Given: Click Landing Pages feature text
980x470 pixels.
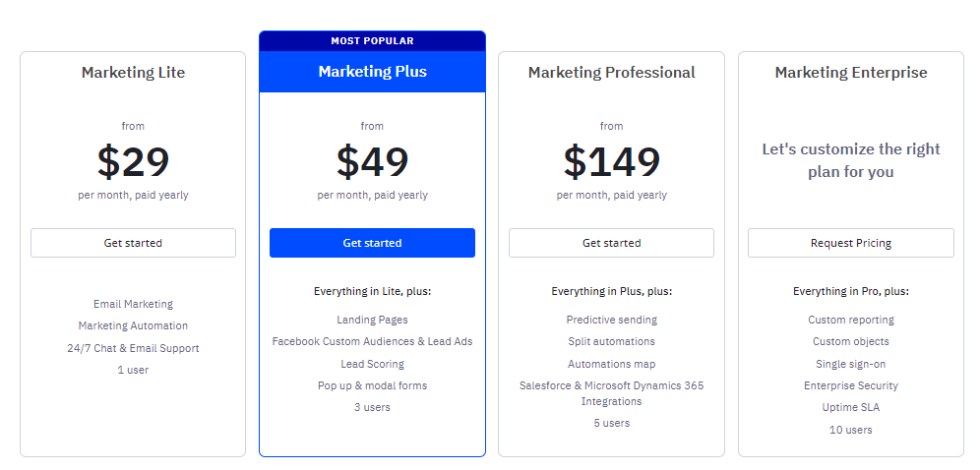Looking at the screenshot, I should 372,320.
